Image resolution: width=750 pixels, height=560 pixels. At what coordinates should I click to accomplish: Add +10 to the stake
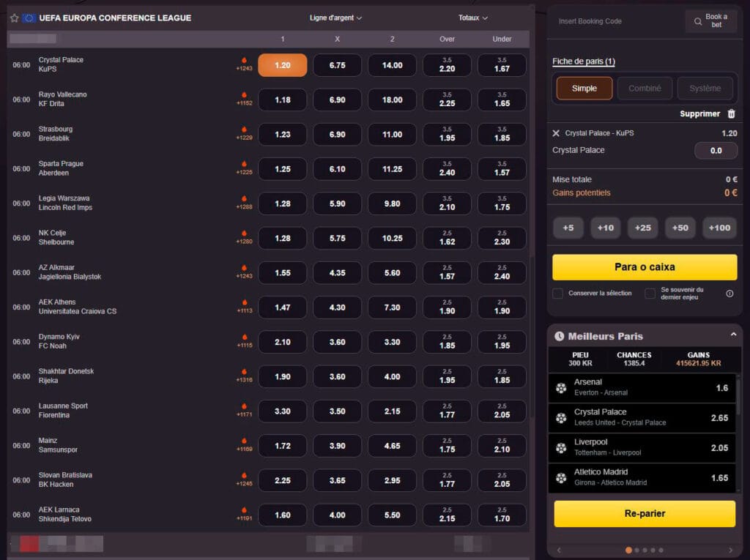[x=606, y=228]
